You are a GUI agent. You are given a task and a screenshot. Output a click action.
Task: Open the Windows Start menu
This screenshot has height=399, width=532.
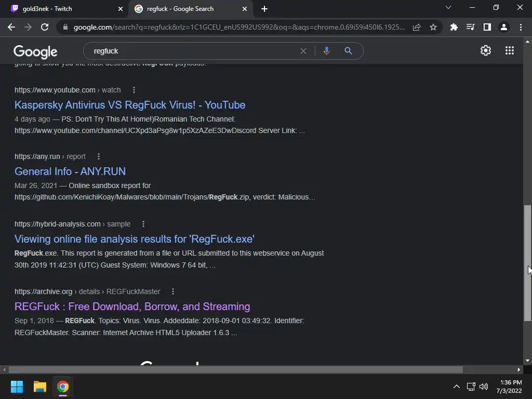[17, 387]
